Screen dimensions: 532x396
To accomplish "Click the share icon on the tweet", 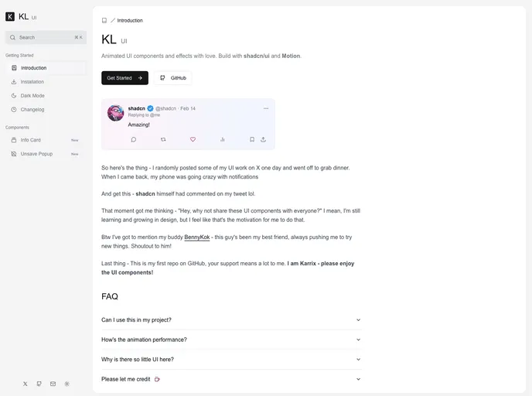I will pos(263,139).
